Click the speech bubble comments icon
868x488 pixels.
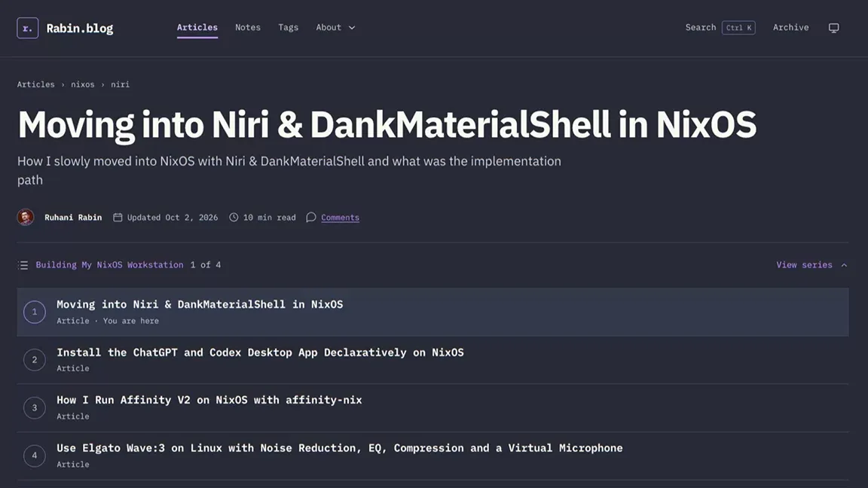point(311,218)
